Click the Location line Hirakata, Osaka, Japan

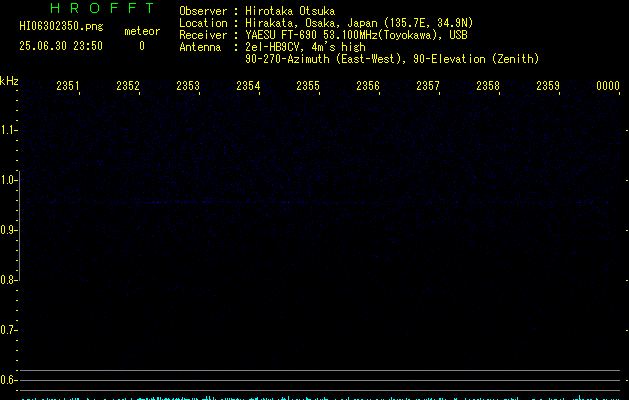click(x=359, y=23)
